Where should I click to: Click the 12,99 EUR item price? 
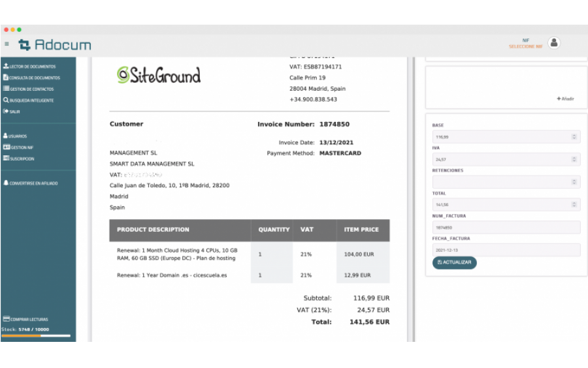point(357,275)
